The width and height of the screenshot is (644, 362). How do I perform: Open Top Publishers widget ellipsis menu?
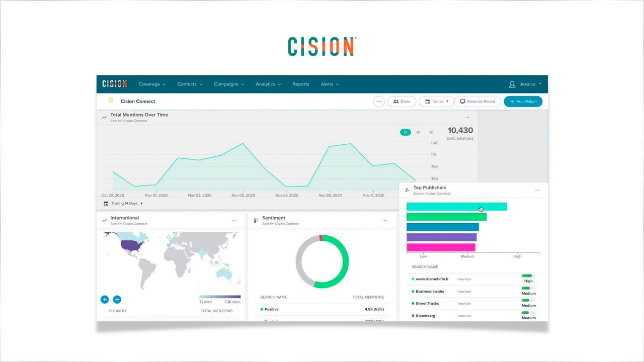(537, 190)
